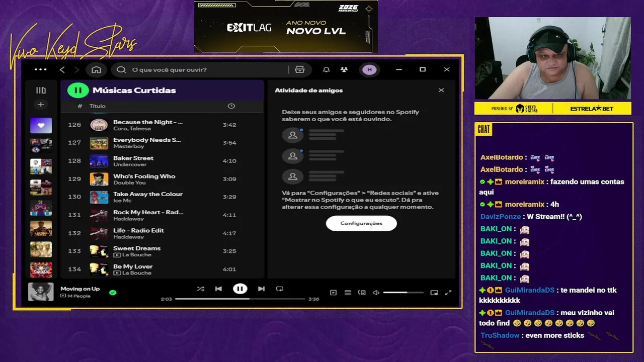Go back with the back arrow

(x=62, y=69)
